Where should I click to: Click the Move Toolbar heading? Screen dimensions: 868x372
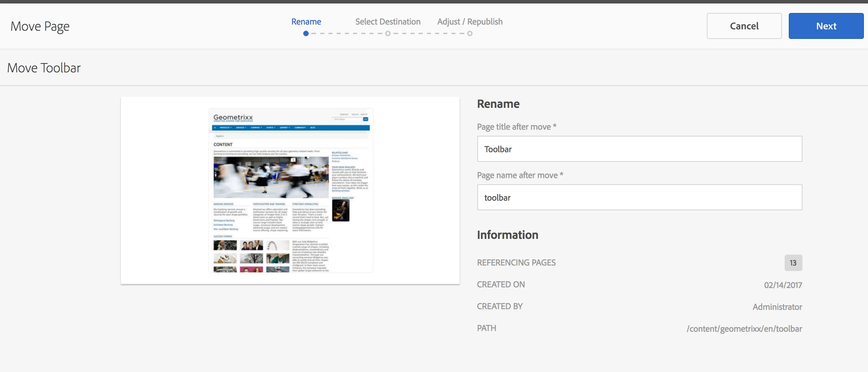click(x=44, y=68)
